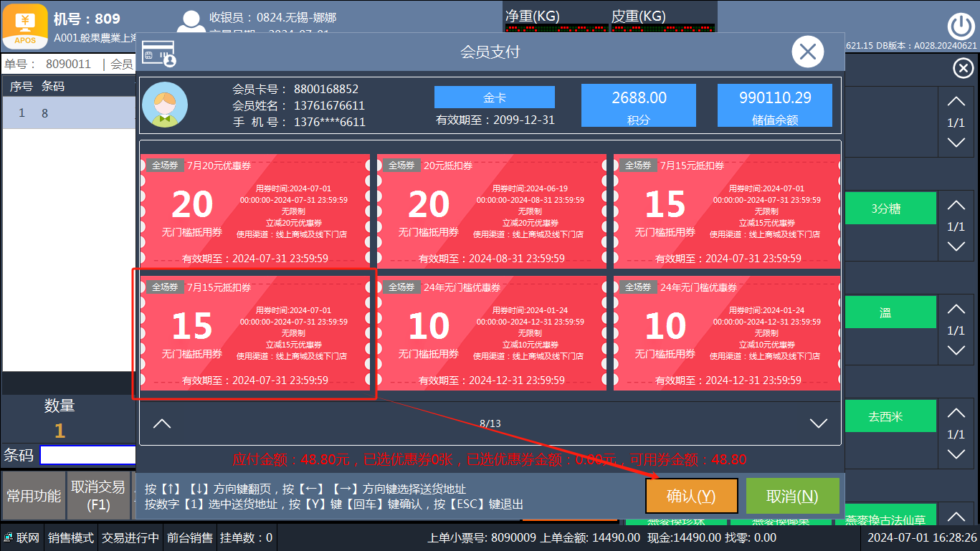
Task: Click the member avatar picture
Action: [165, 105]
